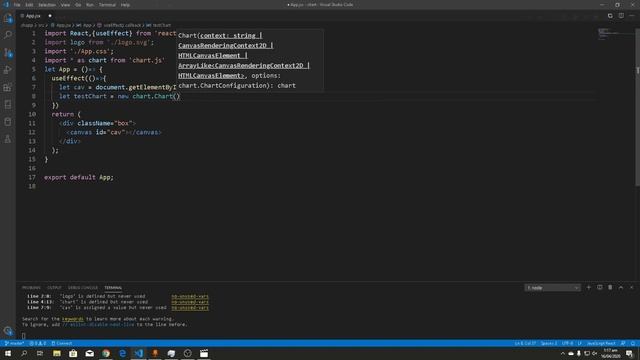Open the Edit menu
The width and height of the screenshot is (640, 360).
click(x=29, y=5)
